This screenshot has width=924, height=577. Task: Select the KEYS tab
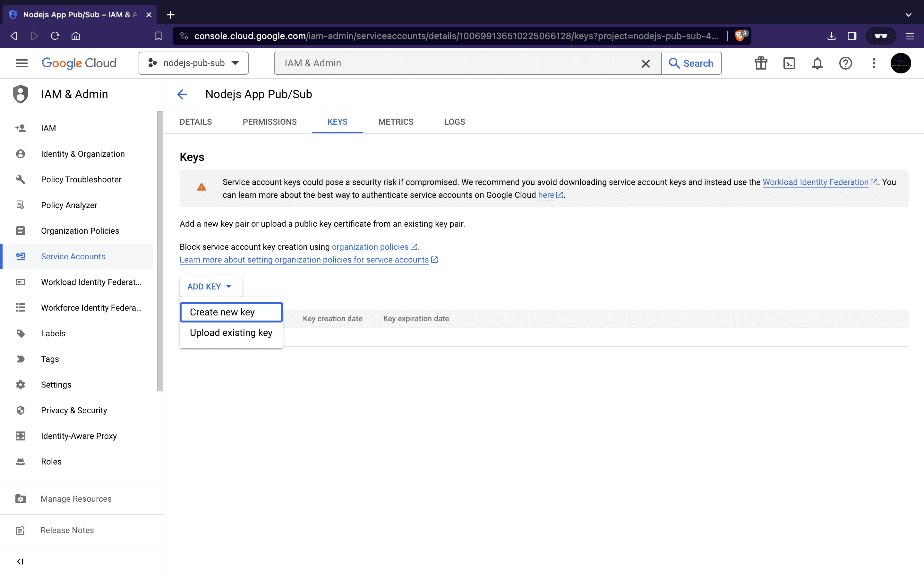[x=337, y=121]
